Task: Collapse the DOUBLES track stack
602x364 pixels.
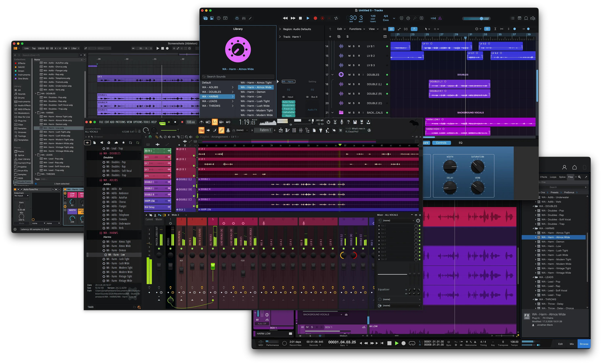Action: [x=332, y=75]
